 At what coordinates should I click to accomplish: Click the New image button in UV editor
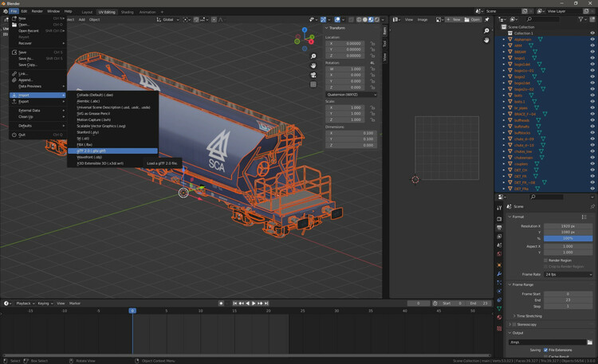454,19
